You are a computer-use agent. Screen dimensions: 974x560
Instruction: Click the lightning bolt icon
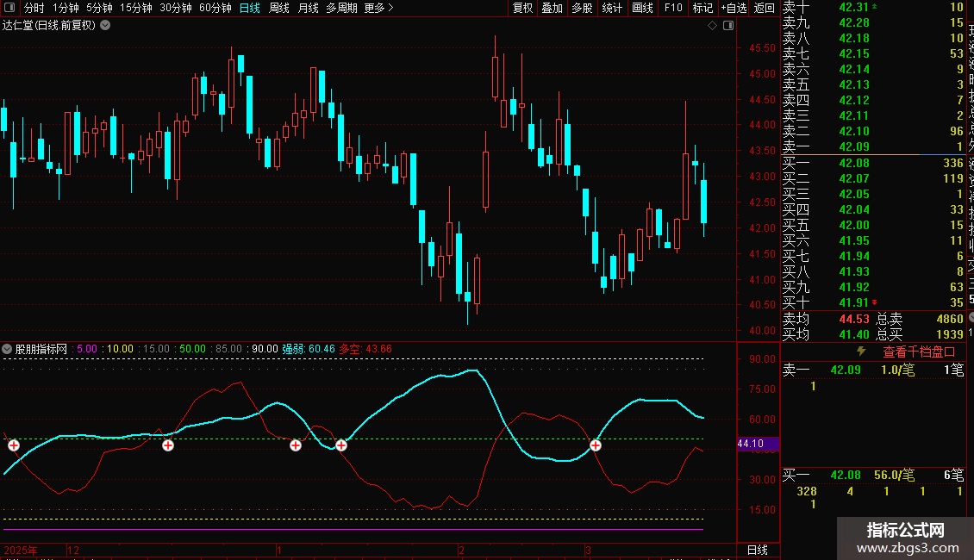click(860, 352)
